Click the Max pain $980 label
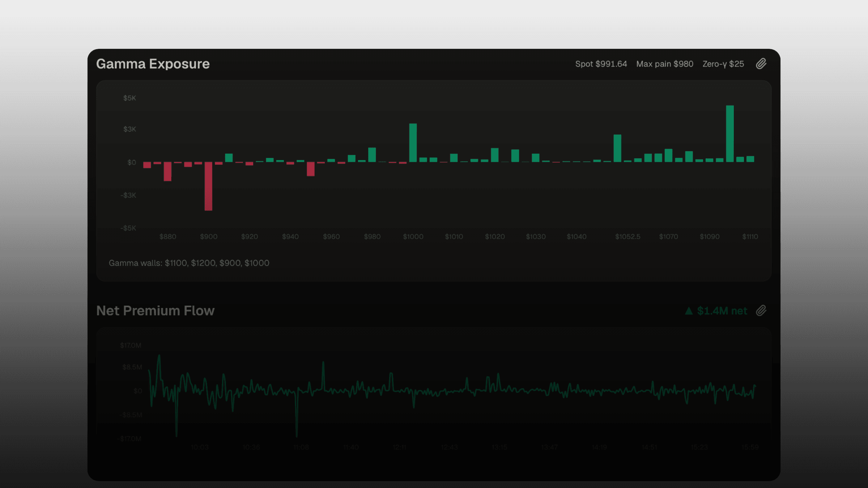This screenshot has width=868, height=488. pyautogui.click(x=665, y=64)
